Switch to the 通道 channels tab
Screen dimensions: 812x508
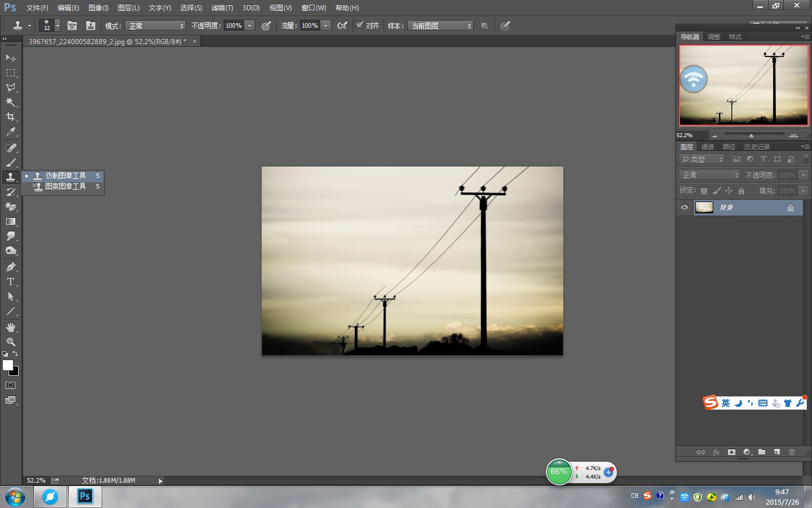tap(708, 147)
